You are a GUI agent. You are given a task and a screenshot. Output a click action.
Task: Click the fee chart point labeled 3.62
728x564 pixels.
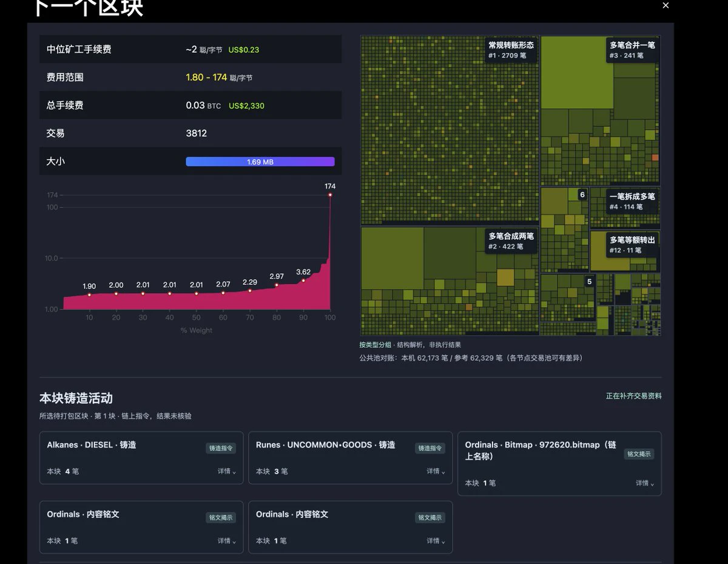pos(303,280)
